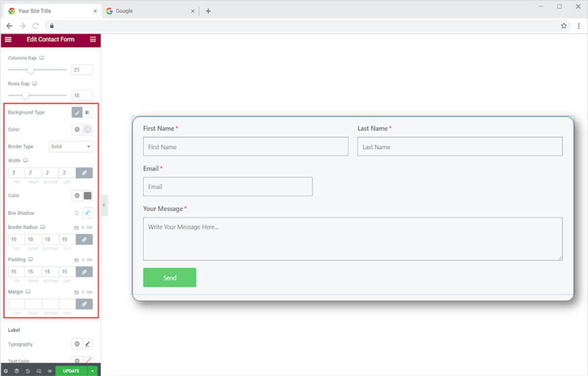Screen dimensions: 588x376
Task: Toggle the Padding link values button
Action: (x=84, y=272)
